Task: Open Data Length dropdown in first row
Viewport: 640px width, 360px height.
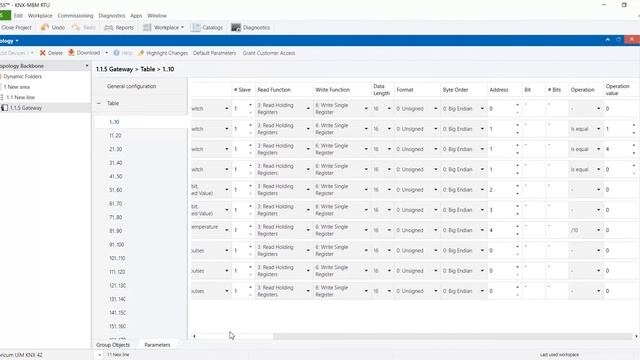Action: pyautogui.click(x=389, y=109)
